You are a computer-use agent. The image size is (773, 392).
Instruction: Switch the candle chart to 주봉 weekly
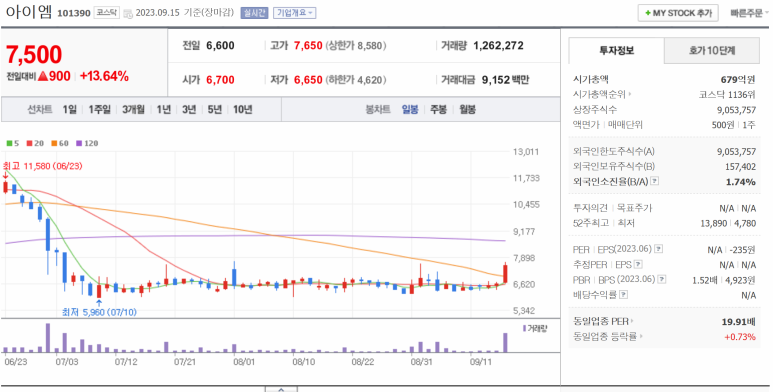pos(438,109)
